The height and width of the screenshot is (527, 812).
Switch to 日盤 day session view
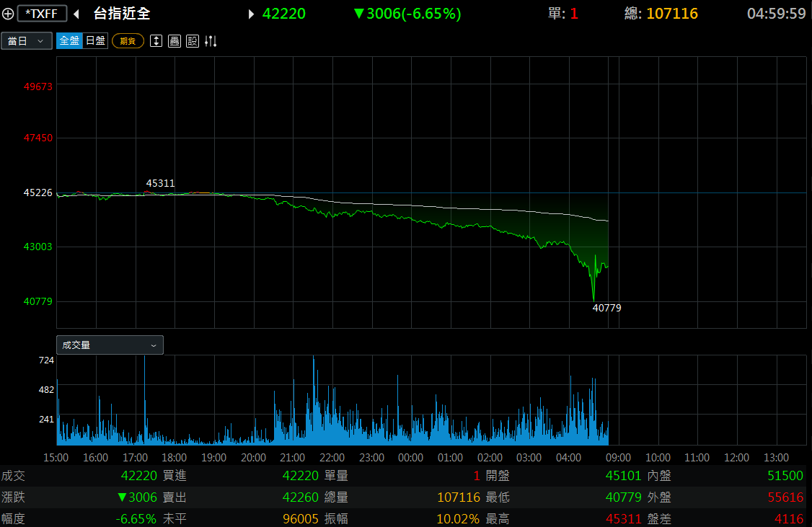[95, 40]
